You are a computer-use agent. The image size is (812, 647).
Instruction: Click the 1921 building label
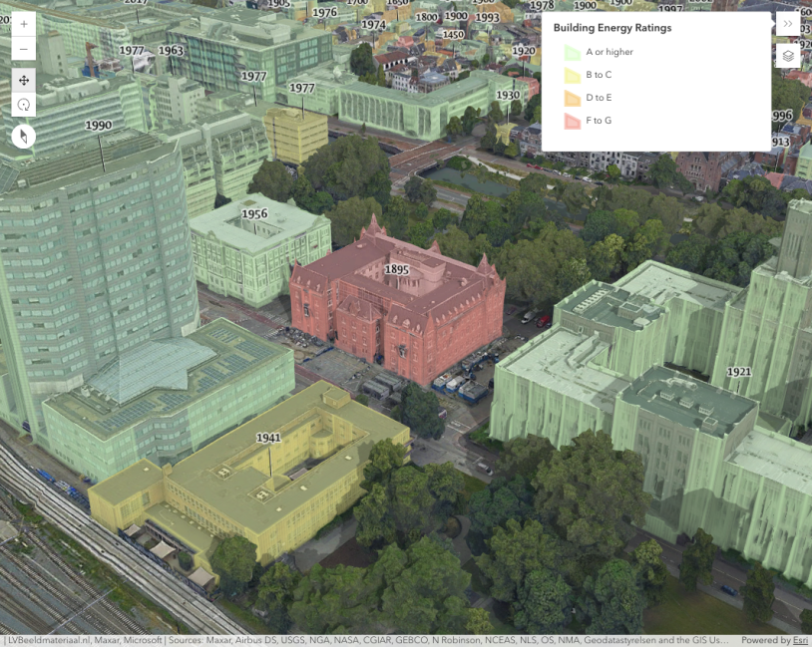pos(738,372)
